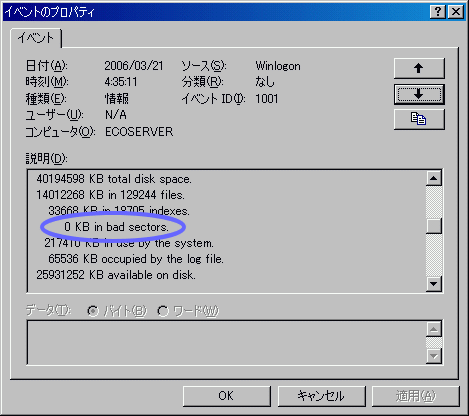
Task: Switch to the イベント tab
Action: (36, 38)
